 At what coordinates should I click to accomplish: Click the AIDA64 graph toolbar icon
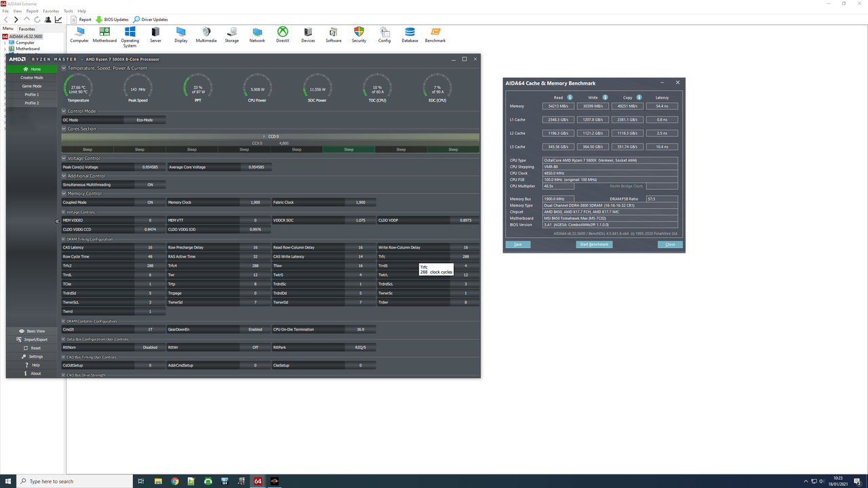pos(58,20)
